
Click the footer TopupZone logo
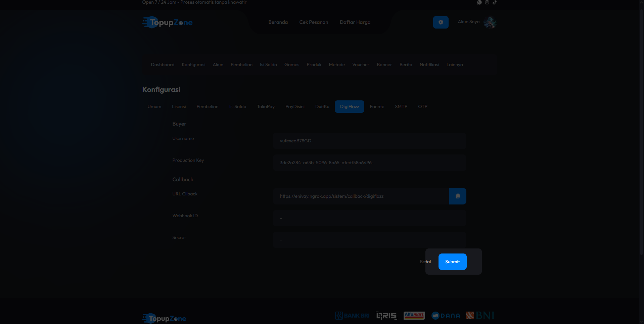164,318
